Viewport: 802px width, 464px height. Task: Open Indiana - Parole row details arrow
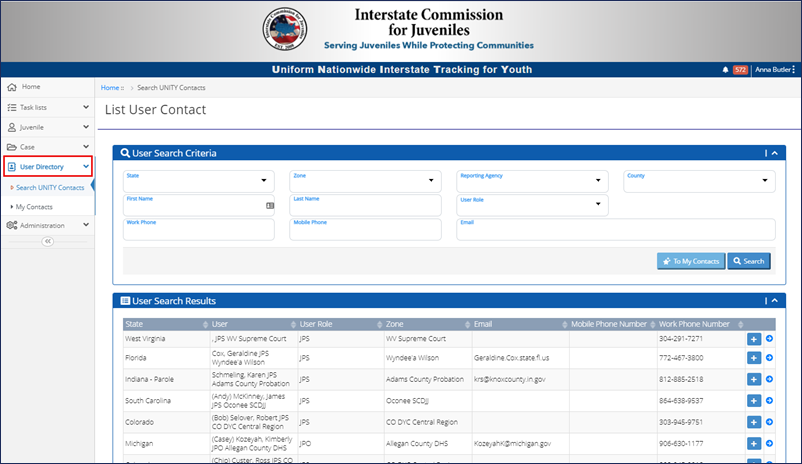769,379
